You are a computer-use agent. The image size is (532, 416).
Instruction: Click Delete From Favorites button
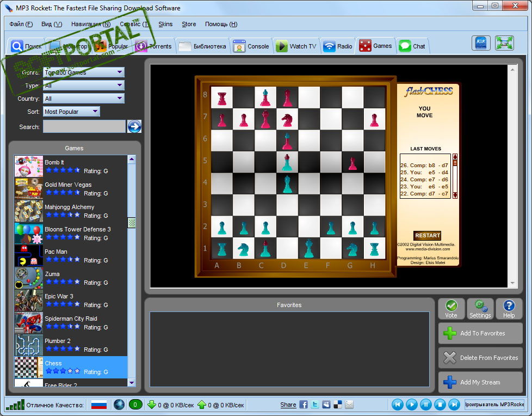[x=480, y=358]
